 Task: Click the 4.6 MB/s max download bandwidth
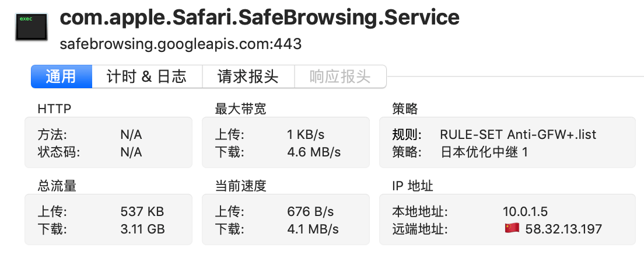[x=314, y=152]
